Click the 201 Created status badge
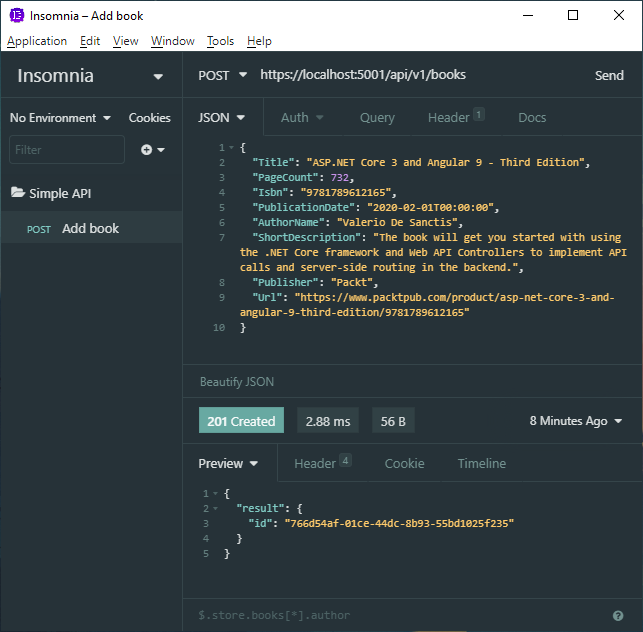 (241, 420)
